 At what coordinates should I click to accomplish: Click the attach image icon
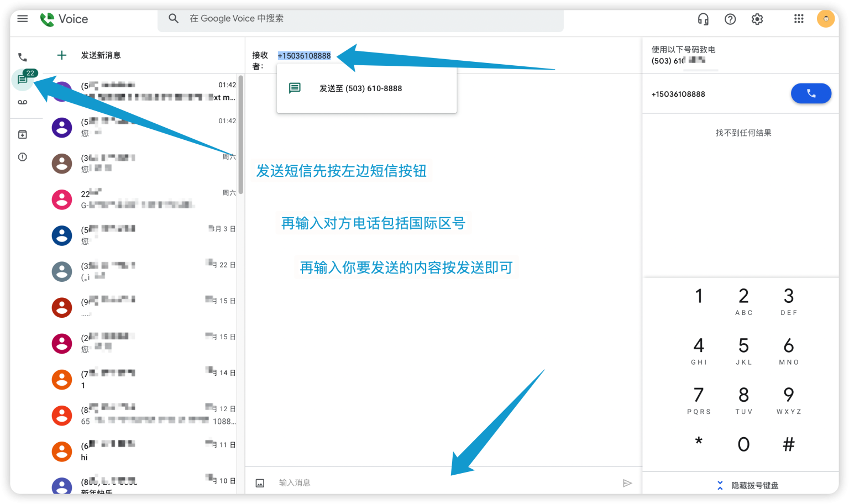coord(260,483)
